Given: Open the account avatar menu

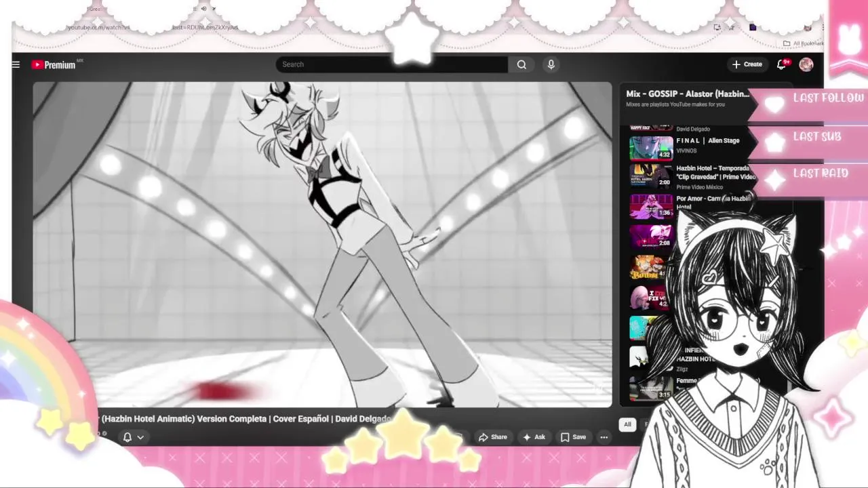Looking at the screenshot, I should [806, 64].
